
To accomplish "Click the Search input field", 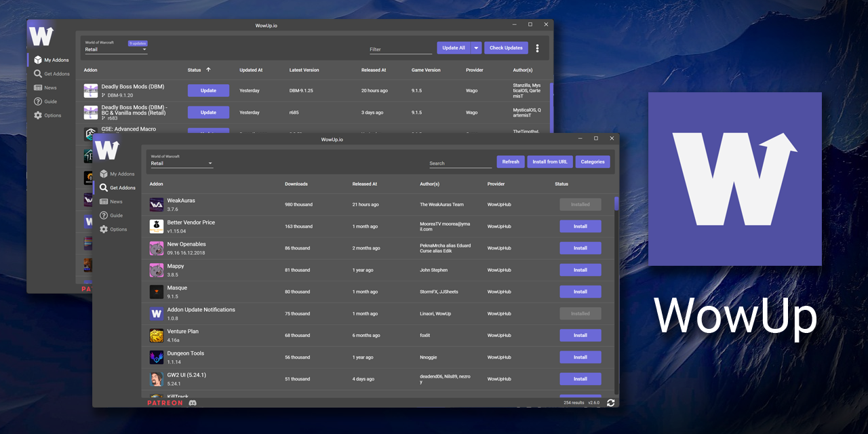I will [460, 163].
